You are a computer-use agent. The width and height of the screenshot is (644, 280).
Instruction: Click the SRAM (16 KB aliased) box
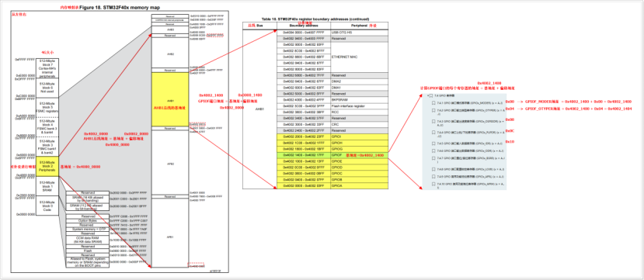click(88, 199)
